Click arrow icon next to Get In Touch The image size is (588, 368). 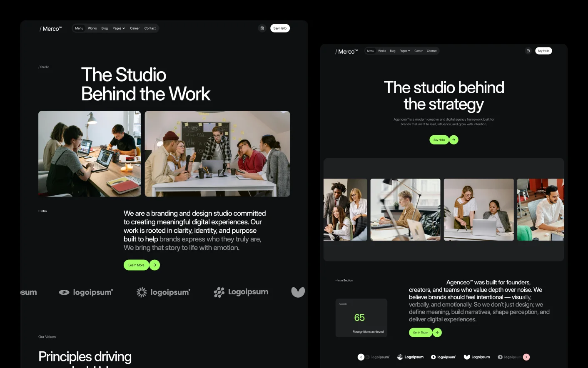coord(437,333)
